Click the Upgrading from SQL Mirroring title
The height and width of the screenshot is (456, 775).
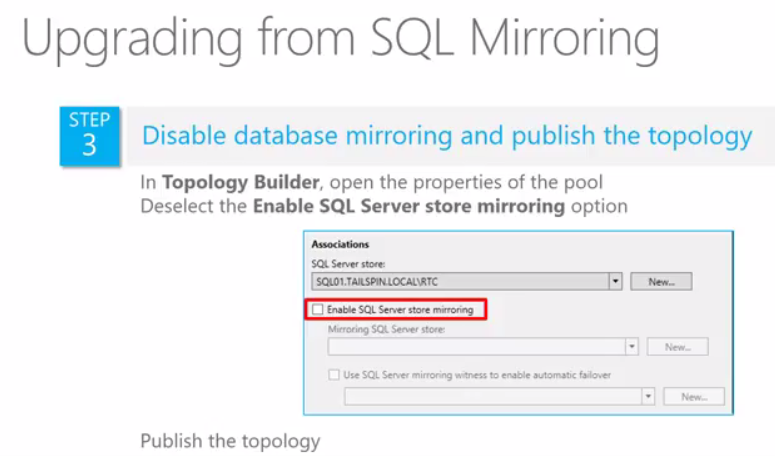point(340,42)
